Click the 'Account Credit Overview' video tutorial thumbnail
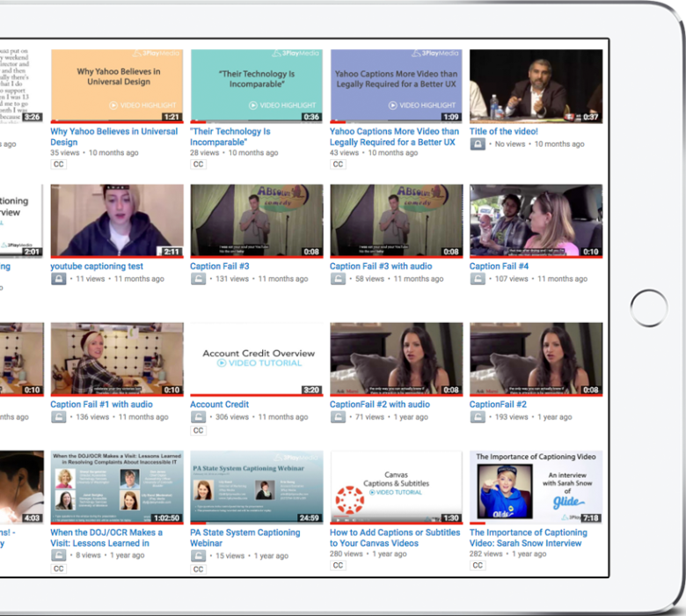 pyautogui.click(x=257, y=359)
